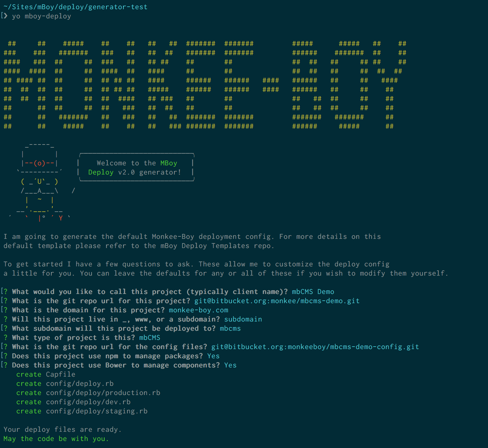488x448 pixels.
Task: Click question 'What is the domain for this project?'
Action: [88, 310]
